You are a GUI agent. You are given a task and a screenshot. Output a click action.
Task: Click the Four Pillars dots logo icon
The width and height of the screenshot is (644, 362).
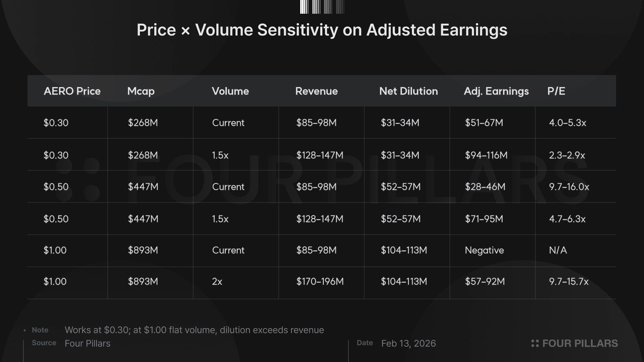(535, 343)
